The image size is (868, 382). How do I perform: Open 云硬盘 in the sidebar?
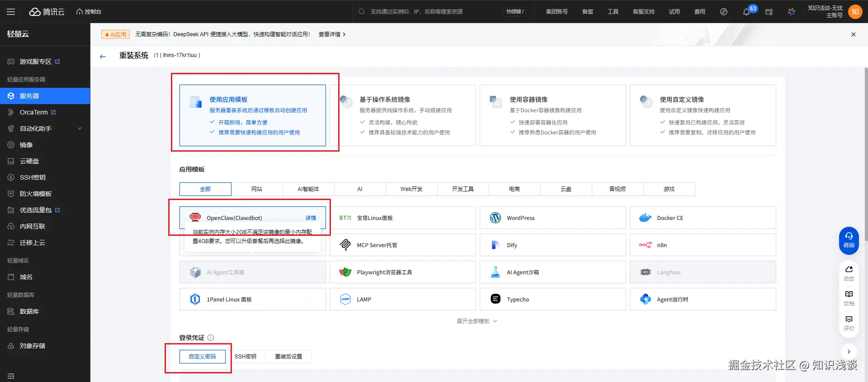[29, 161]
